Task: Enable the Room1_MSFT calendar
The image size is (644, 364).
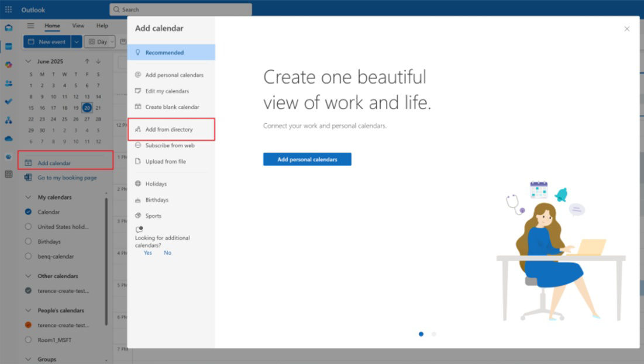Action: [x=28, y=339]
